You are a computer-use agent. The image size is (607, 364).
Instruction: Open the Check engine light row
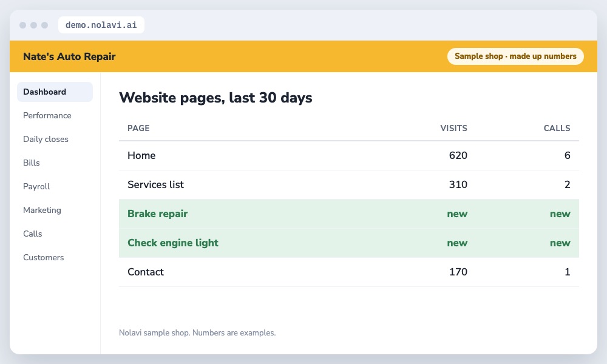point(349,243)
